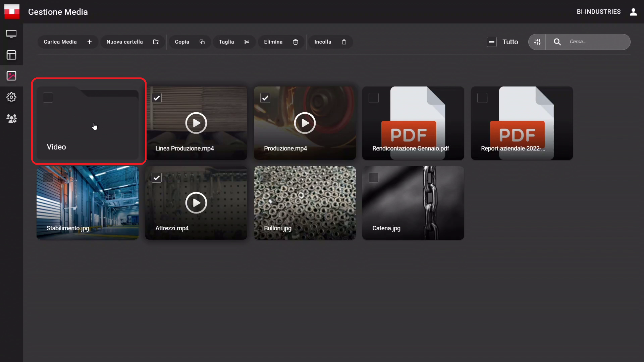Click the user account profile icon
Image resolution: width=644 pixels, height=362 pixels.
coord(633,12)
